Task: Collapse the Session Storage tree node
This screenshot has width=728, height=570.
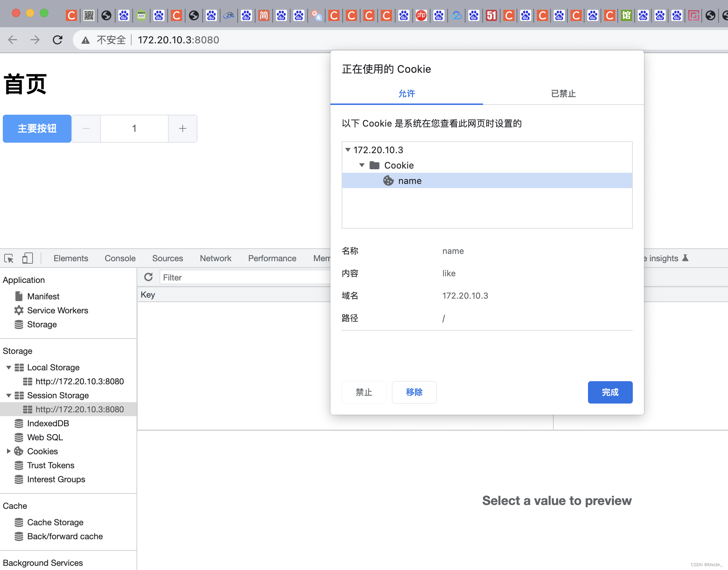Action: [9, 395]
